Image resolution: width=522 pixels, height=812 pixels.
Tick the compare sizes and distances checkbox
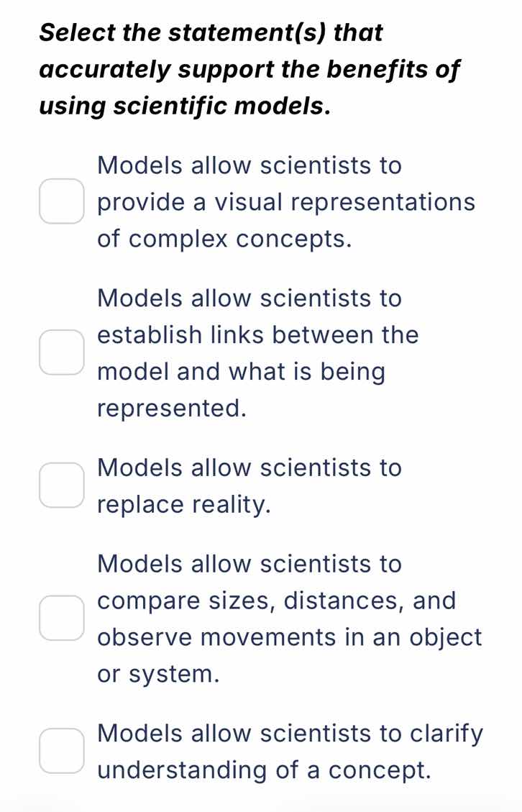click(x=62, y=618)
